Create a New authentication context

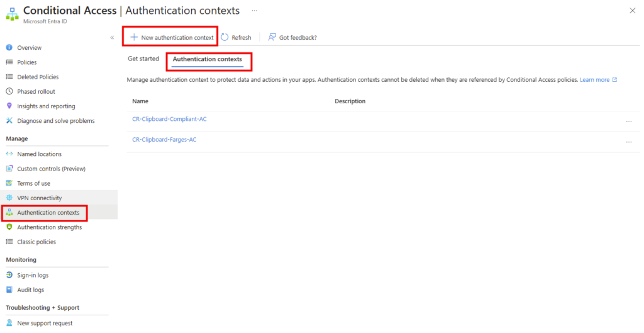coord(172,37)
